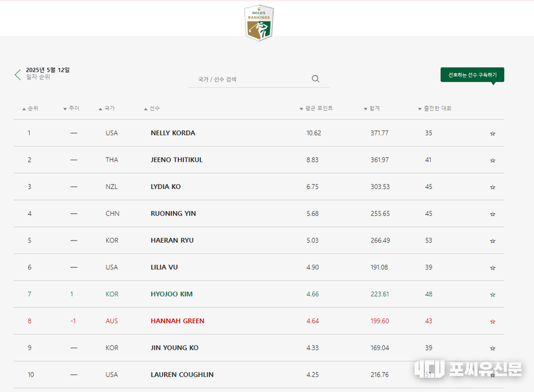Click Hyojoo Kim's events played 48

[428, 294]
